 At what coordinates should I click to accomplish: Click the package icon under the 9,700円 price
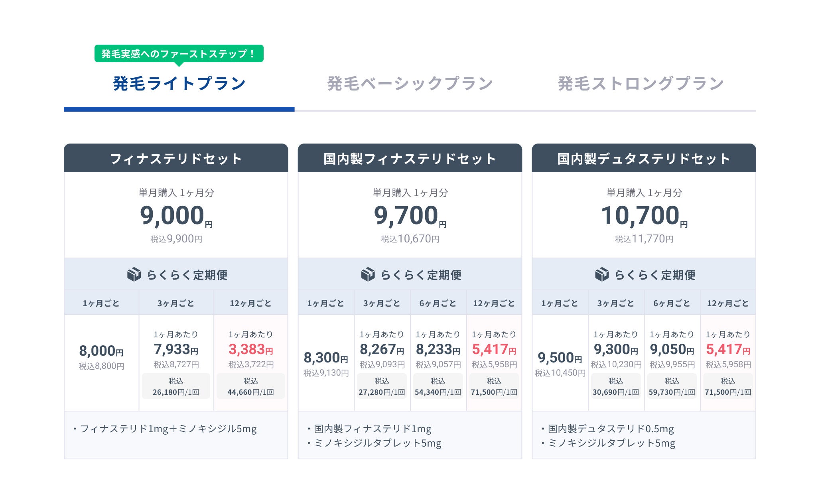(x=368, y=275)
